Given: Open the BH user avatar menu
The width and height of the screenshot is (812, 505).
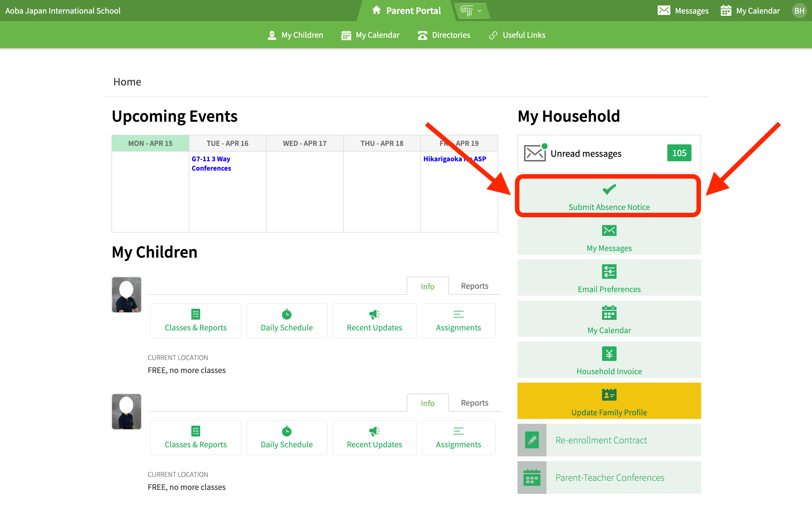Looking at the screenshot, I should [x=799, y=11].
